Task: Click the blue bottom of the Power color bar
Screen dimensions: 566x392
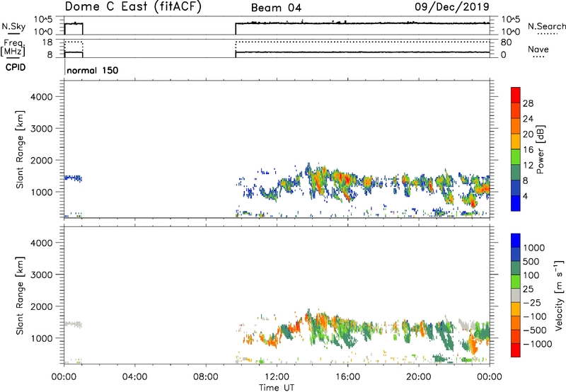Action: [x=516, y=203]
